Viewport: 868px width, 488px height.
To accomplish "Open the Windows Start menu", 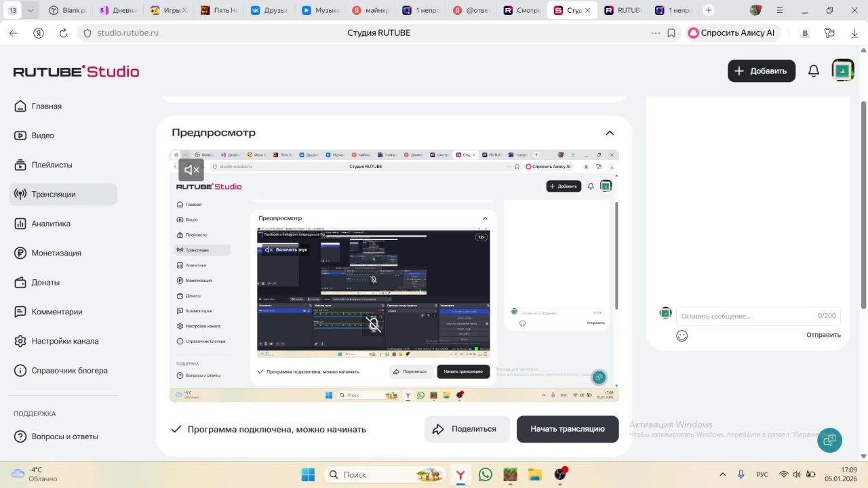I will [x=307, y=474].
